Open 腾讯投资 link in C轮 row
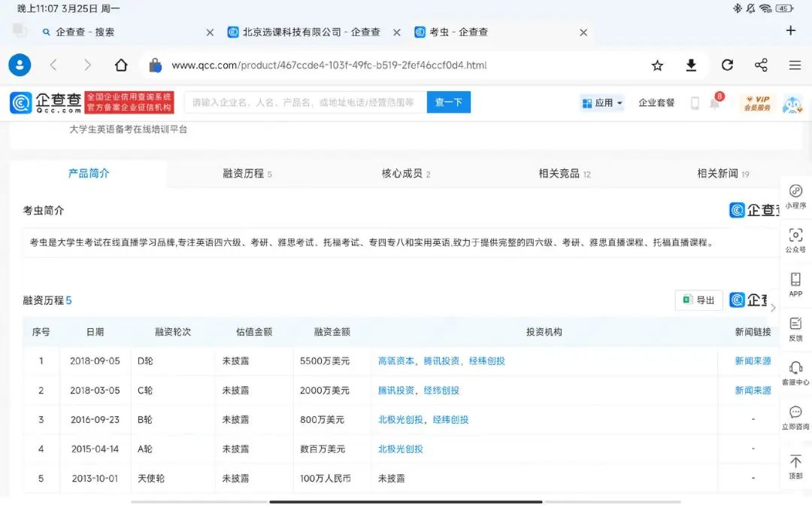Image resolution: width=812 pixels, height=508 pixels. [395, 391]
